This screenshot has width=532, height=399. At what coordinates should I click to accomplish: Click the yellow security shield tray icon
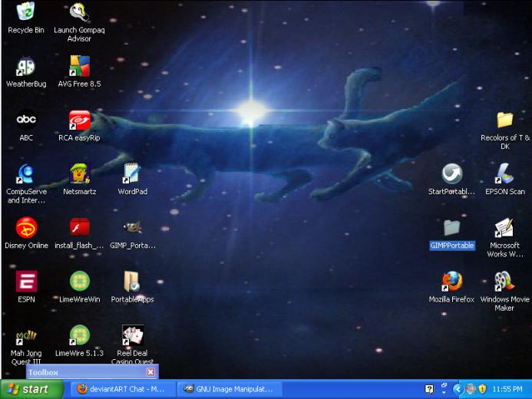(482, 389)
